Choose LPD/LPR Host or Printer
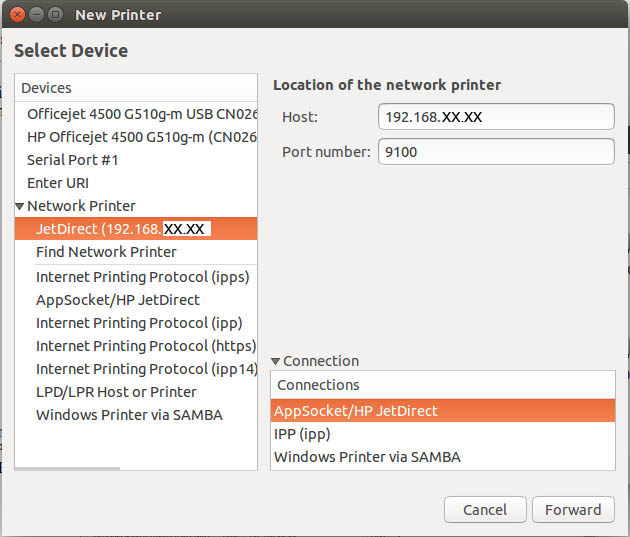The width and height of the screenshot is (630, 537). tap(116, 392)
